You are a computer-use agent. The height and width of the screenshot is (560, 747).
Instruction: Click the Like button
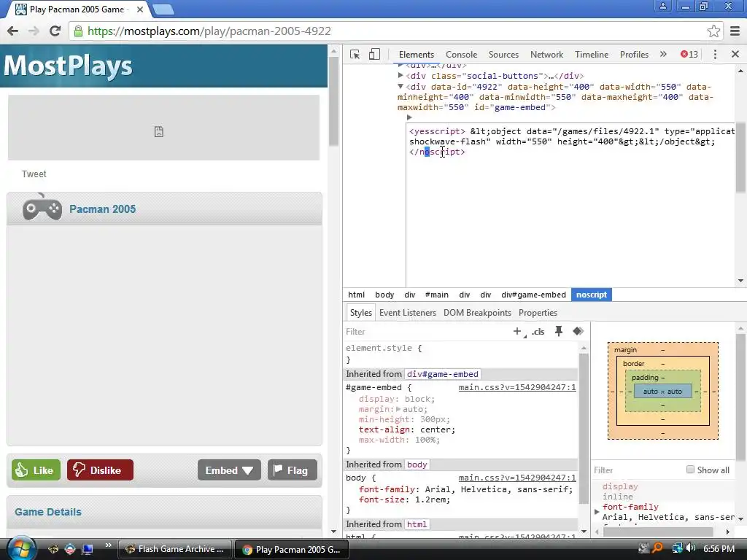pos(36,470)
